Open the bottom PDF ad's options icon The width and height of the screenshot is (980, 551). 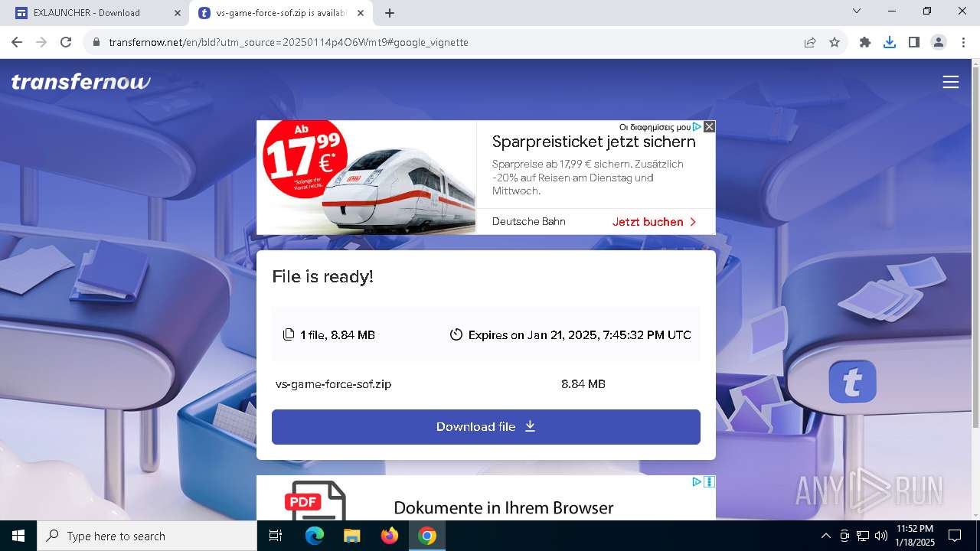click(x=710, y=481)
